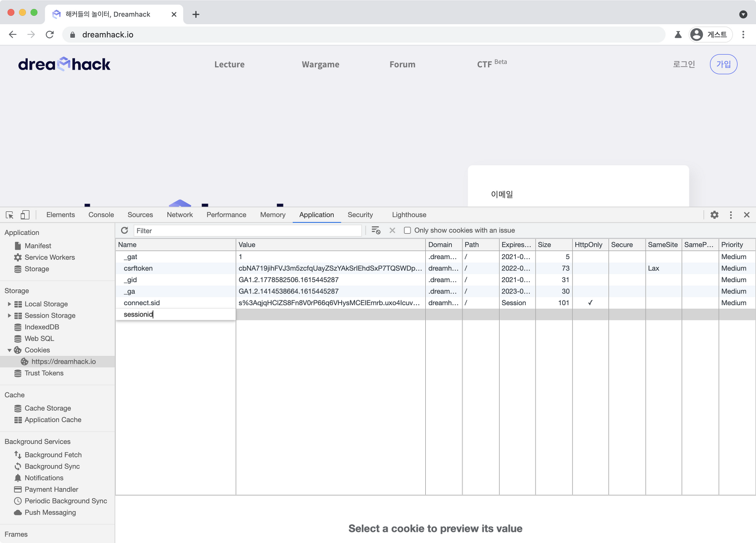
Task: Open the Forum page link
Action: coord(402,64)
